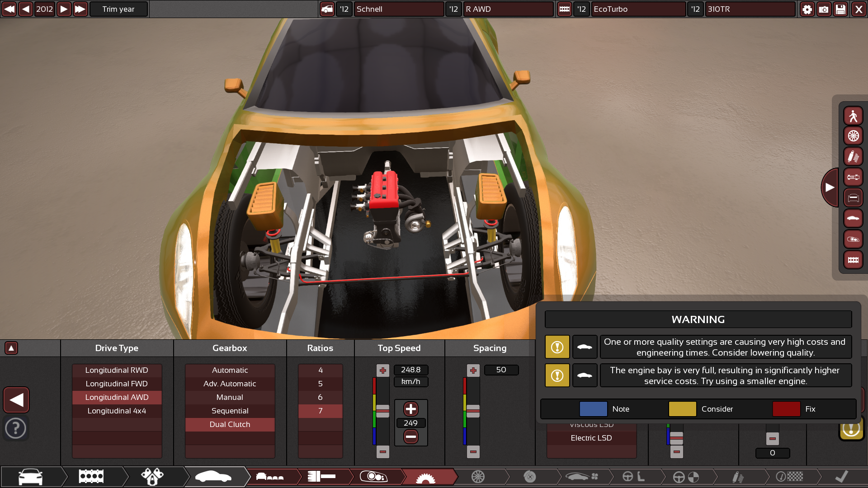868x488 pixels.
Task: Open the drivetrain gear tab
Action: click(x=425, y=477)
